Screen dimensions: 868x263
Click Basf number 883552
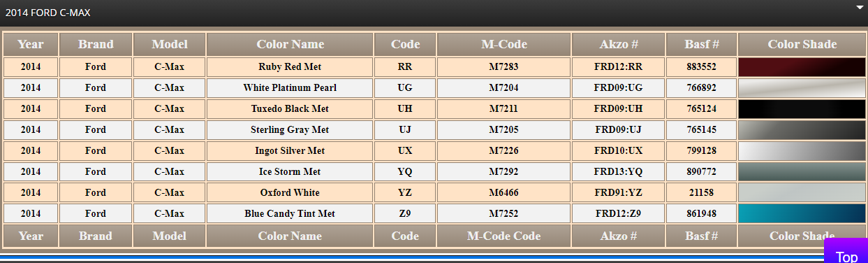click(702, 67)
